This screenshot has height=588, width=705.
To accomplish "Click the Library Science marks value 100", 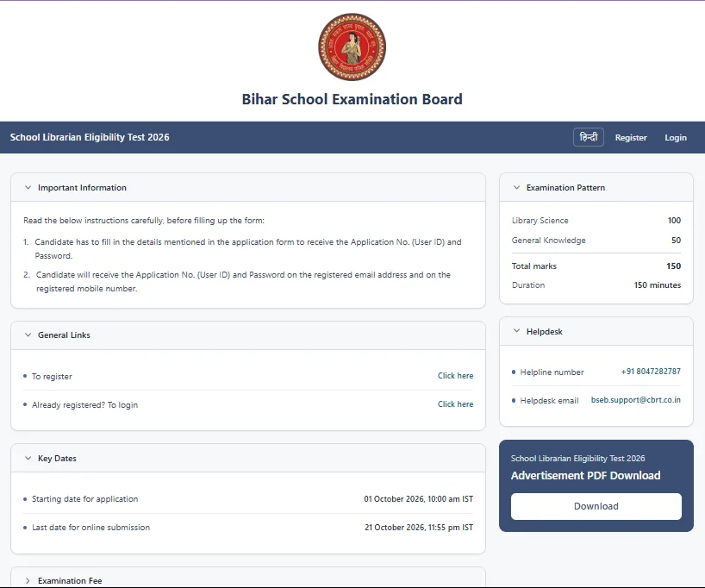I will [x=674, y=221].
